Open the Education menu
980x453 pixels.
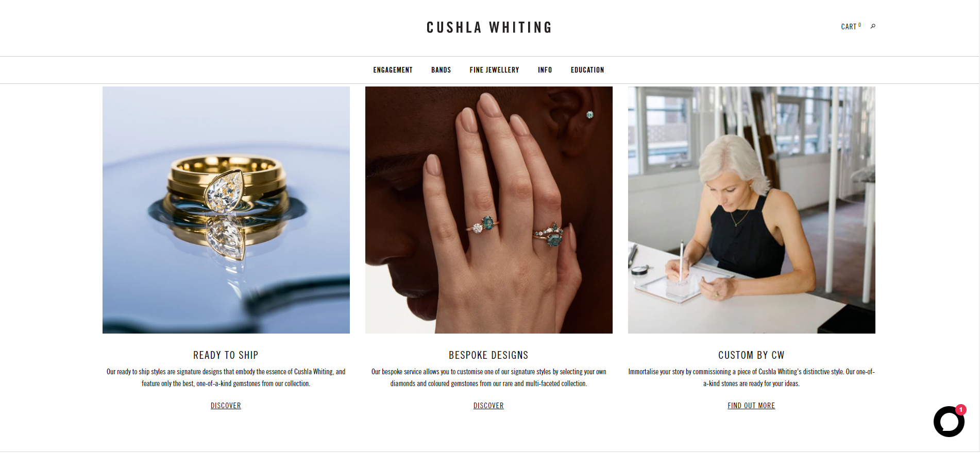[x=587, y=70]
